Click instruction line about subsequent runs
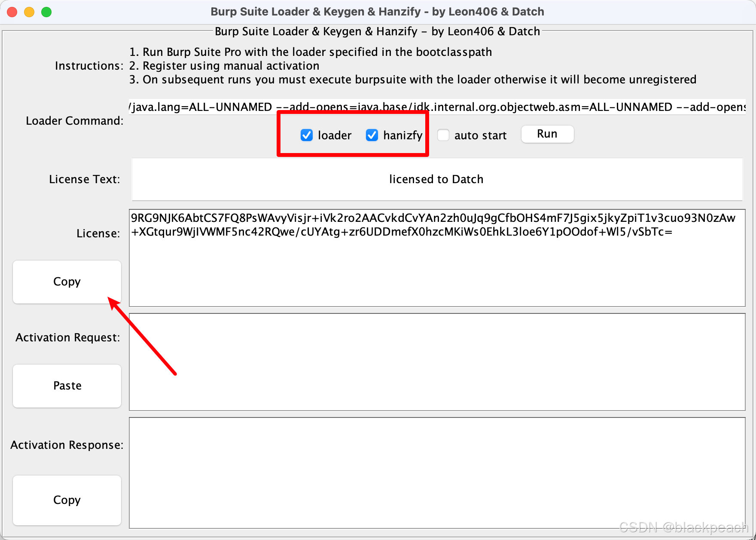Image resolution: width=756 pixels, height=540 pixels. tap(413, 80)
